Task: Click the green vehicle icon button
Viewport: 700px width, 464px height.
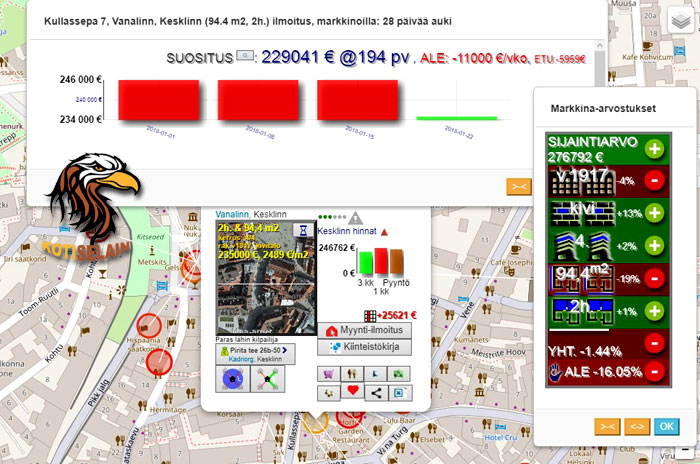Action: [x=399, y=374]
